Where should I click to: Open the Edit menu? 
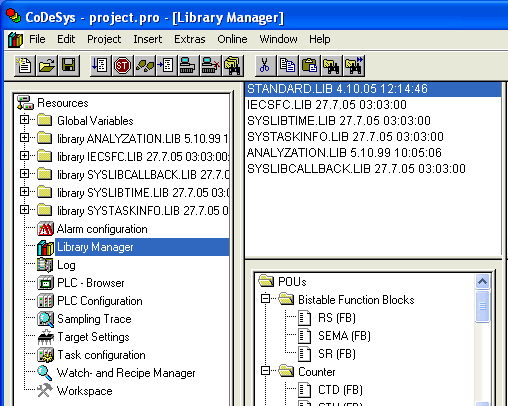coord(66,39)
